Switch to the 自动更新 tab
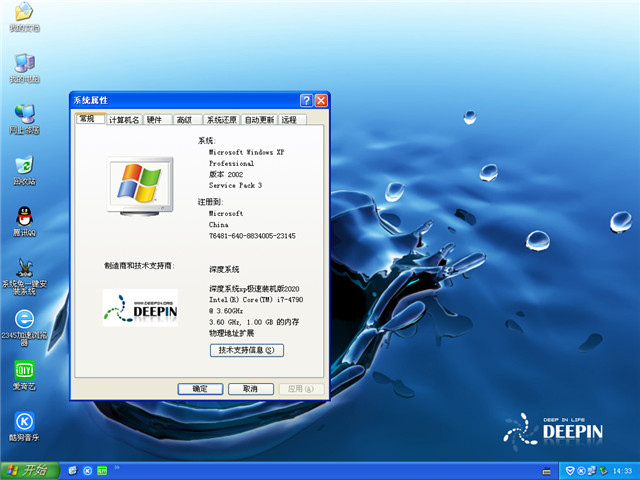The image size is (640, 480). pyautogui.click(x=259, y=120)
